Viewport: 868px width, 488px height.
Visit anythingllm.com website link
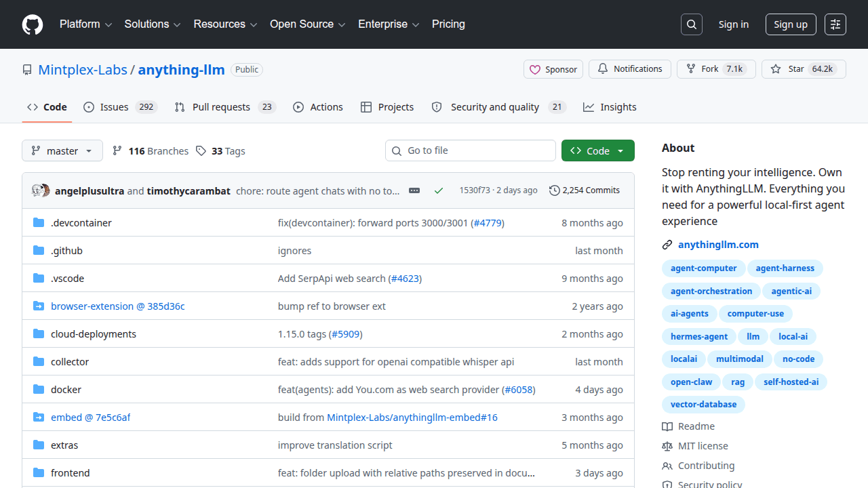718,245
